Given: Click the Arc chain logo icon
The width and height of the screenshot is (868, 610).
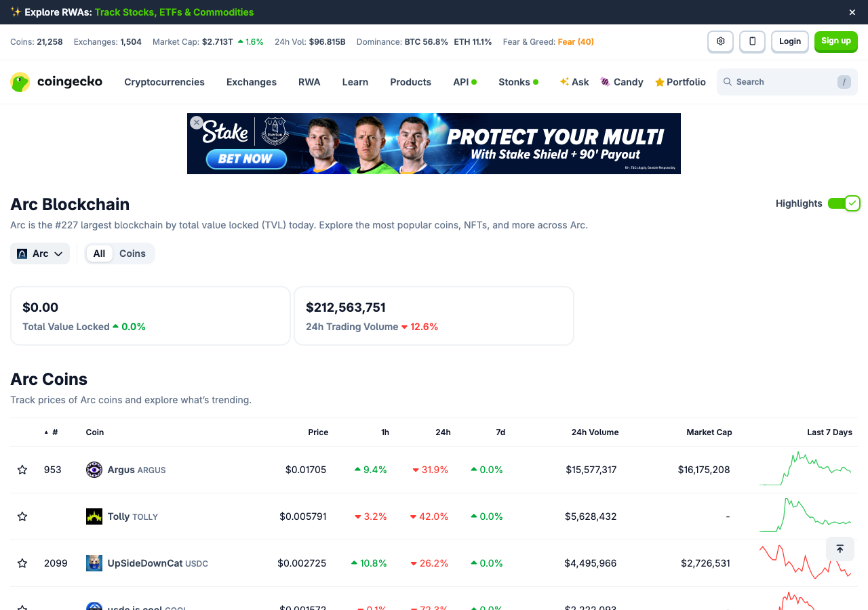Looking at the screenshot, I should tap(22, 253).
